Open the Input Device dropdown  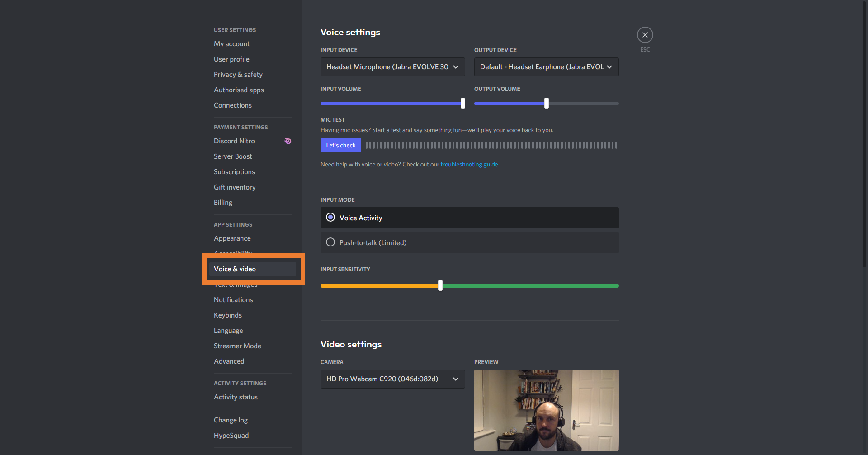pyautogui.click(x=392, y=67)
